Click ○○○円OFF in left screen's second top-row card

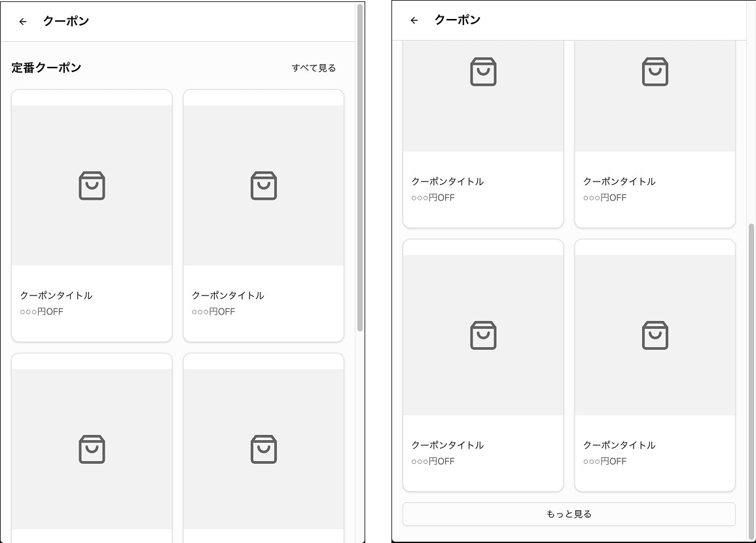point(213,312)
